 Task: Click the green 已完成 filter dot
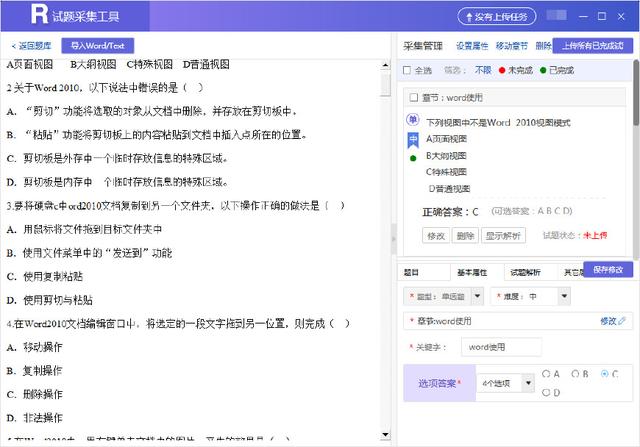coord(543,70)
